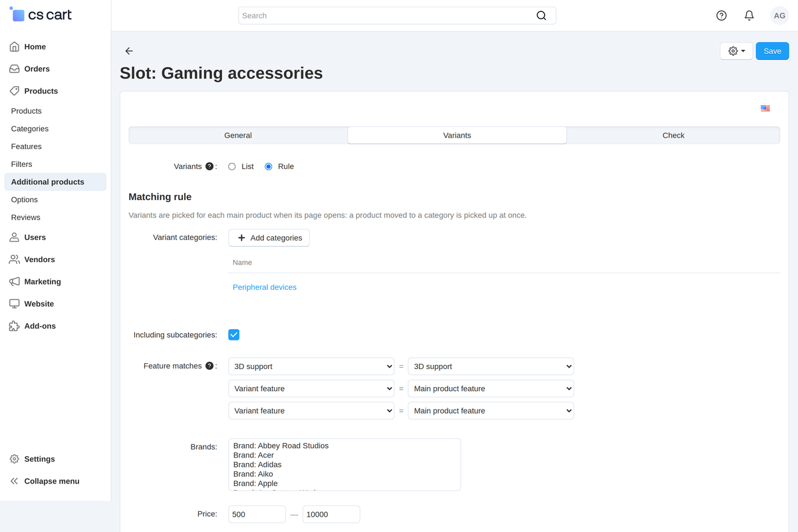Switch to the Variants tab
The height and width of the screenshot is (532, 798).
point(457,135)
